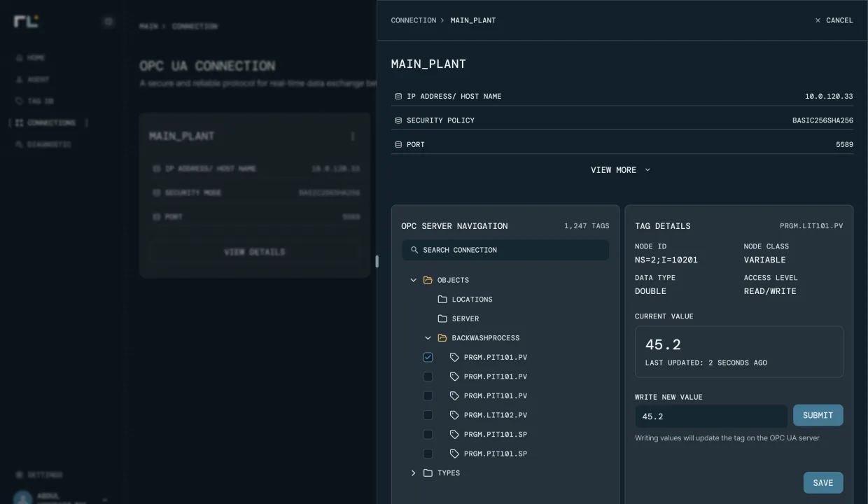The width and height of the screenshot is (868, 504).
Task: Click the Connections icon in the sidebar
Action: [x=20, y=122]
